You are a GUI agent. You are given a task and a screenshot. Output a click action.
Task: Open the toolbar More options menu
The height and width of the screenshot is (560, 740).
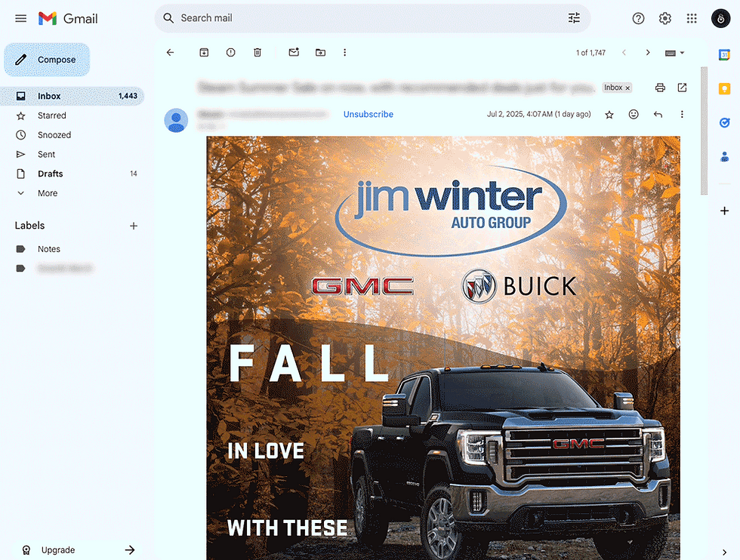point(344,52)
